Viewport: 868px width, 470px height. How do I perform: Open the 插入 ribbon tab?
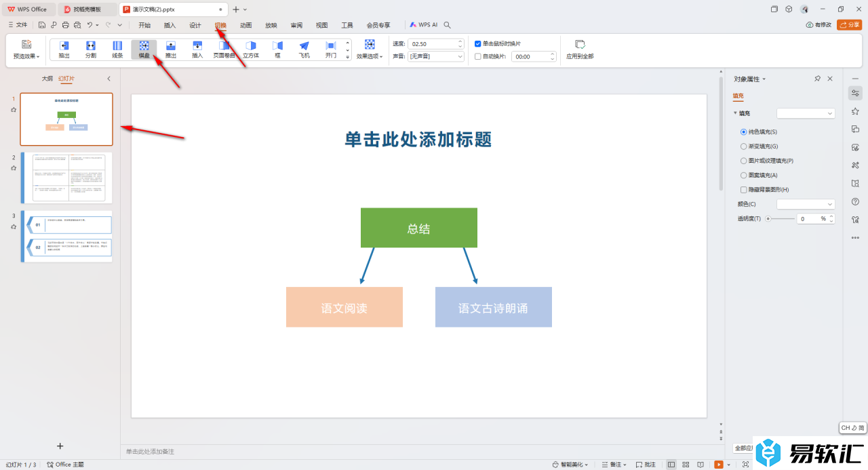click(170, 25)
